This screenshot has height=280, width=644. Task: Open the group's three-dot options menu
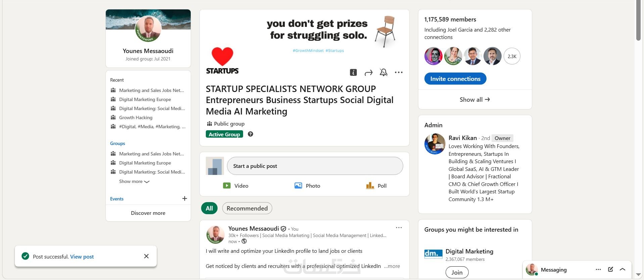pos(399,73)
